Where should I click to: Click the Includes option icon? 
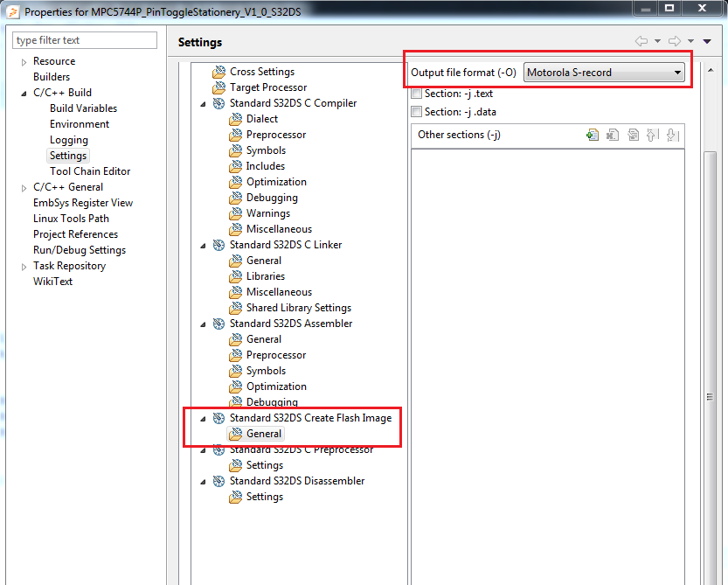click(236, 166)
